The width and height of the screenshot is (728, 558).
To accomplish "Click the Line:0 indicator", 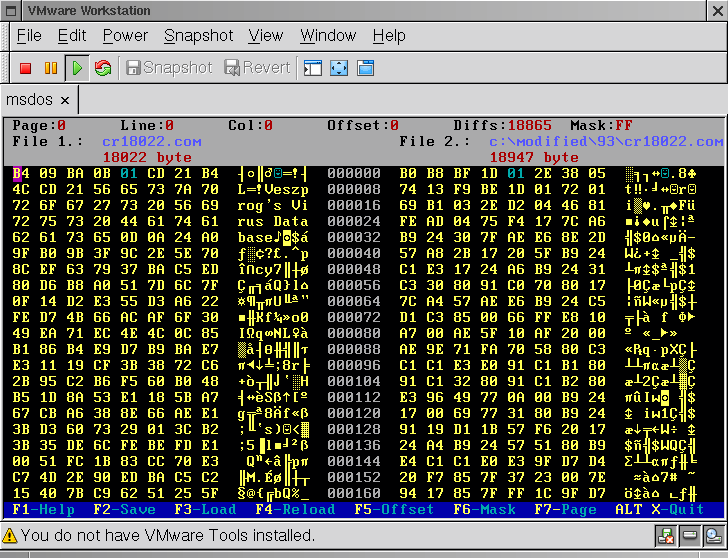I will pyautogui.click(x=147, y=125).
